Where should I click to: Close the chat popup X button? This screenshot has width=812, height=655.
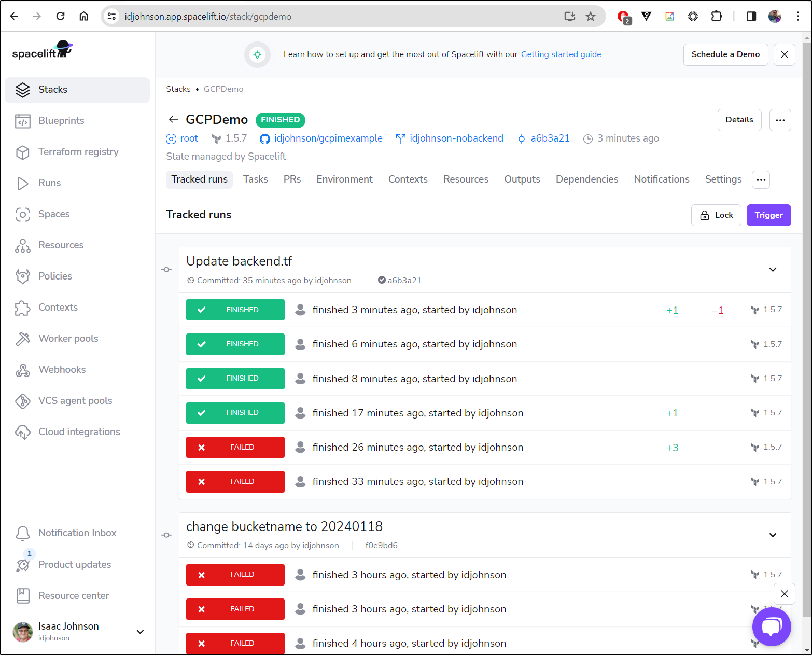[x=785, y=594]
